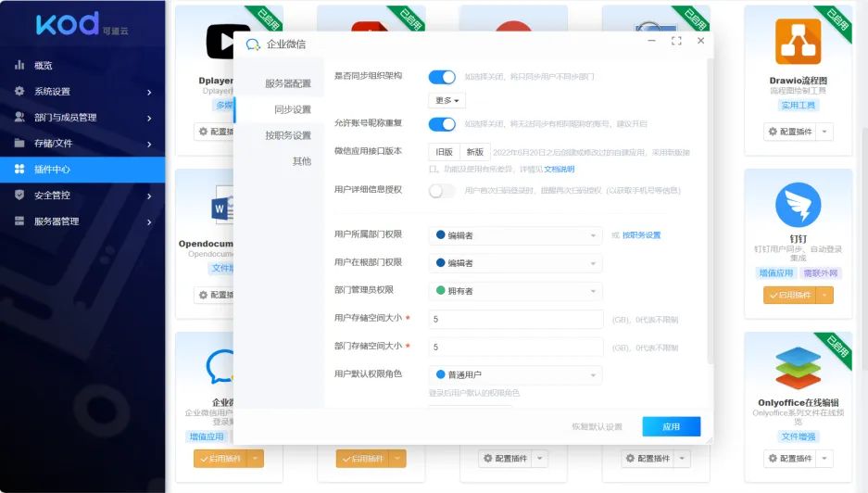Open 用户所属部门权限 dropdown
This screenshot has width=868, height=493.
tap(515, 235)
